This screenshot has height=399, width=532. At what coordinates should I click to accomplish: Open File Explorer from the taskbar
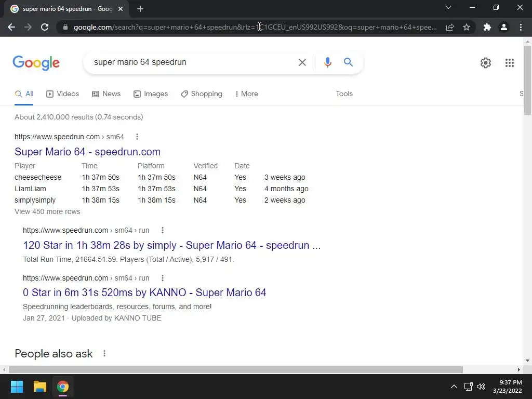click(39, 387)
